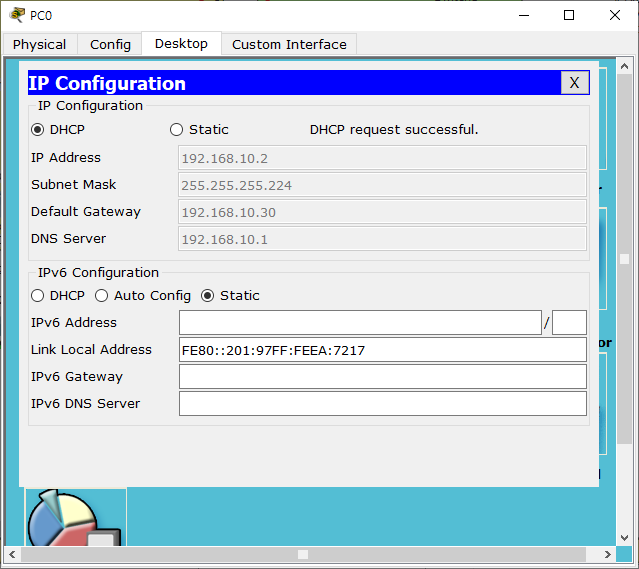Screen dimensions: 639x569
Task: Select the IPv6 Static radio button
Action: 207,296
